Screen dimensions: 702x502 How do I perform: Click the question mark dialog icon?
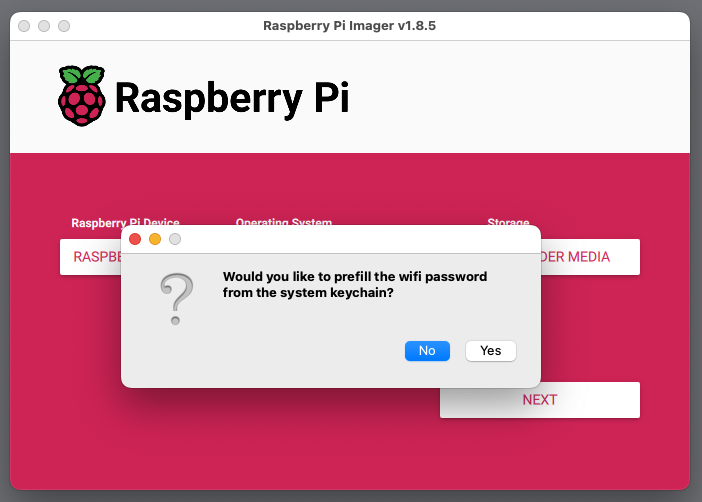point(176,299)
